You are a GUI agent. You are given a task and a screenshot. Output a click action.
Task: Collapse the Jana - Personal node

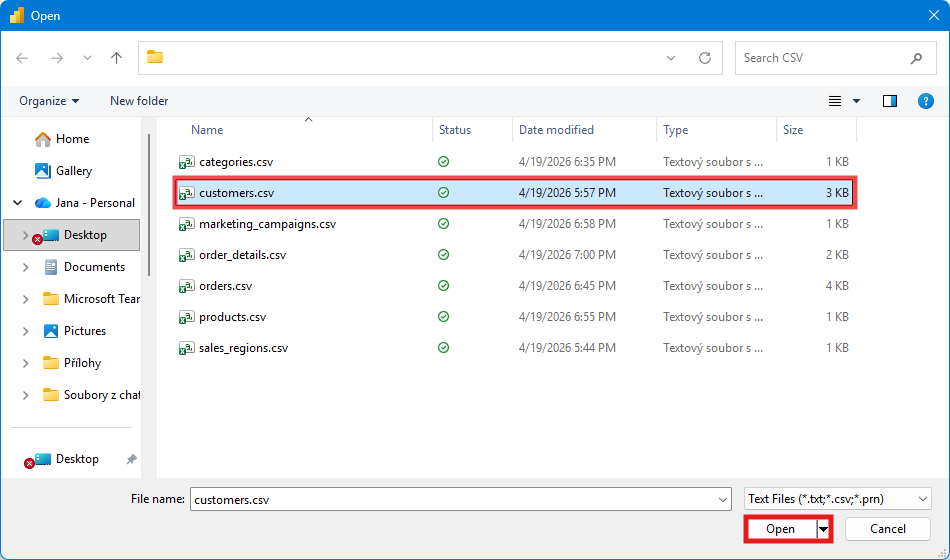tap(18, 203)
